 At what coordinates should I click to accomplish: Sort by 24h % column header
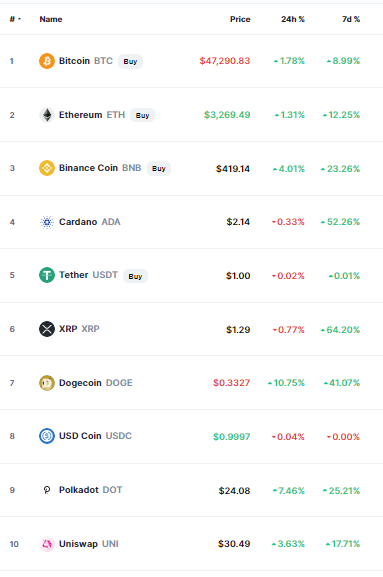click(x=293, y=19)
